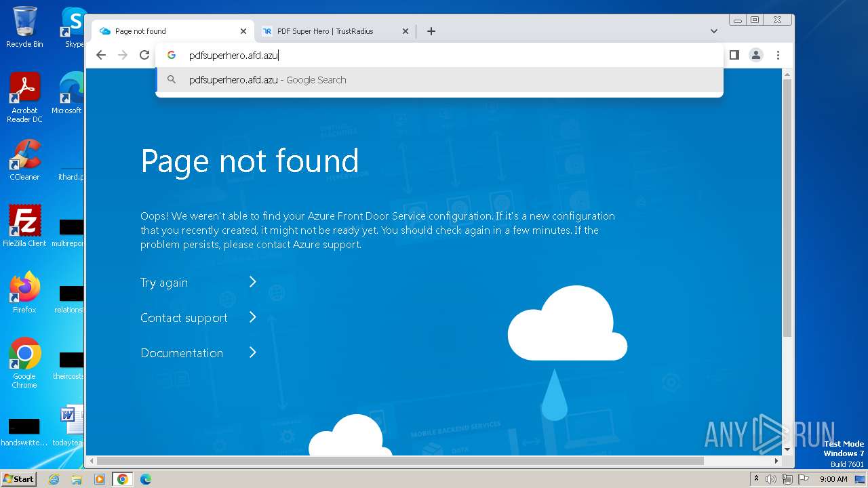This screenshot has height=488, width=868.
Task: Reload the current page
Action: pyautogui.click(x=144, y=55)
